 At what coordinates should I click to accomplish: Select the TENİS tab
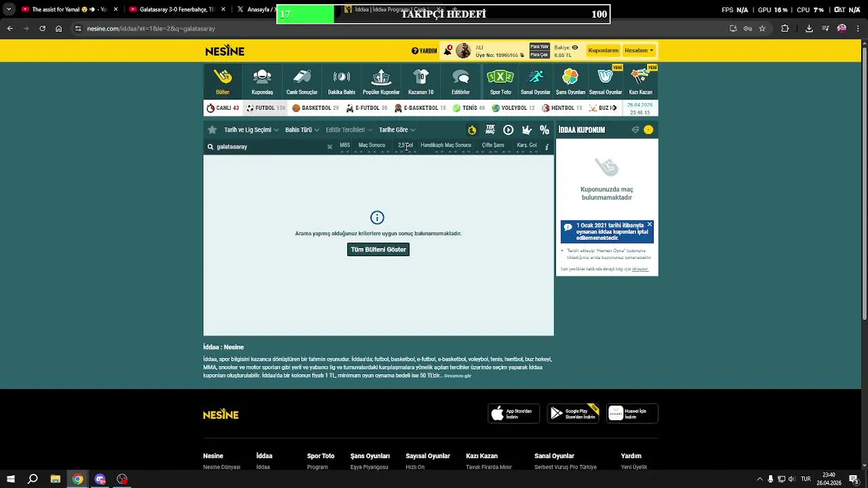(469, 108)
